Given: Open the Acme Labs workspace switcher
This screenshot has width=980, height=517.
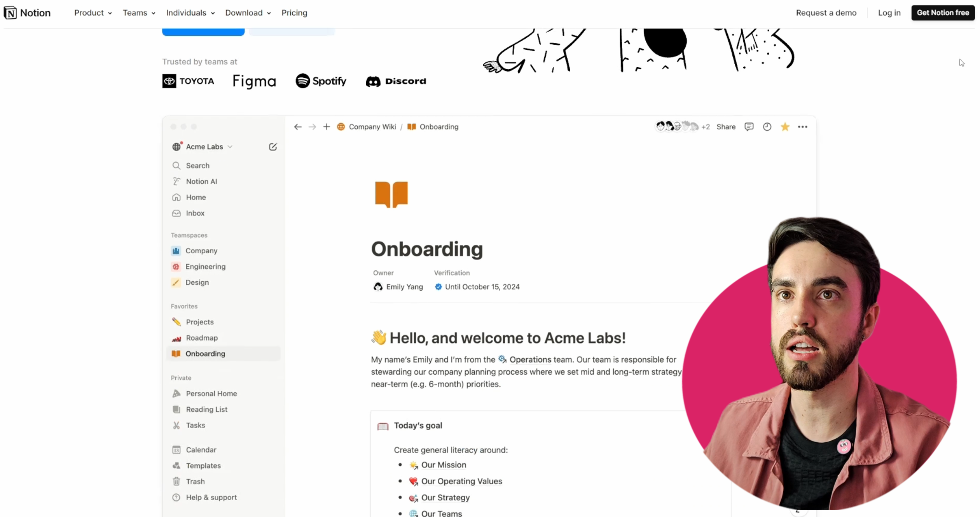Looking at the screenshot, I should 203,147.
